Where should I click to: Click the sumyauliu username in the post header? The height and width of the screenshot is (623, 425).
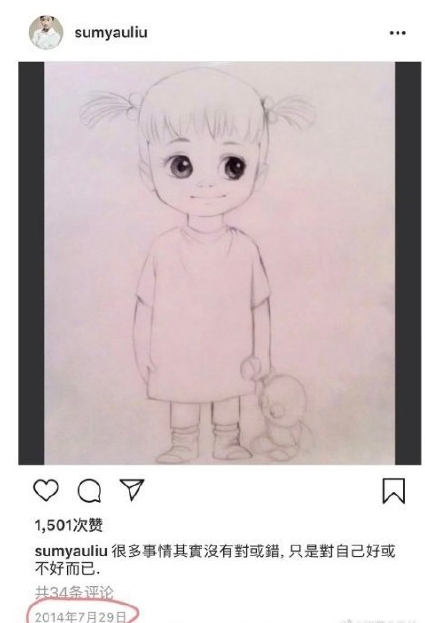(x=111, y=32)
